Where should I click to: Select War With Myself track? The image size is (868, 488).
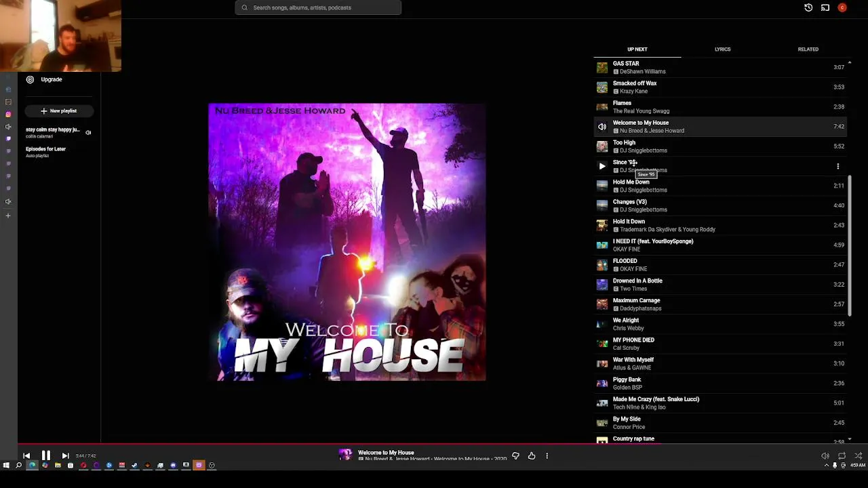pos(720,363)
